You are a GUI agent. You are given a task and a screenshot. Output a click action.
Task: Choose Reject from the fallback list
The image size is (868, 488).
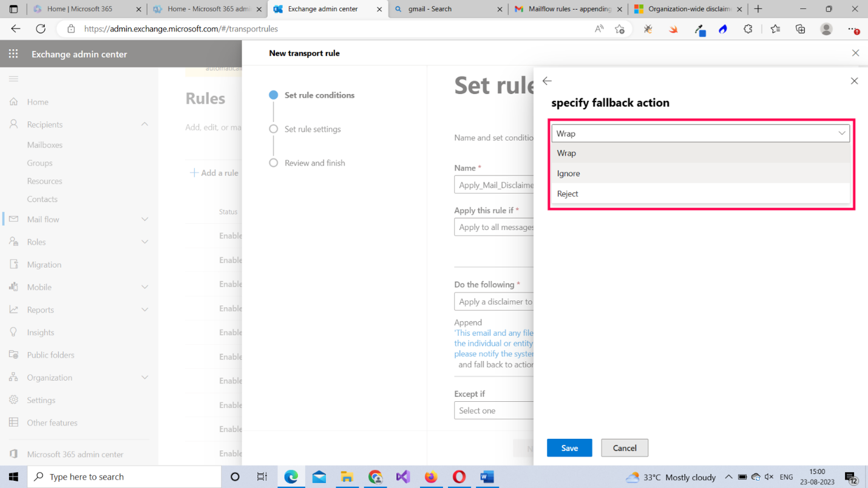[x=568, y=194]
